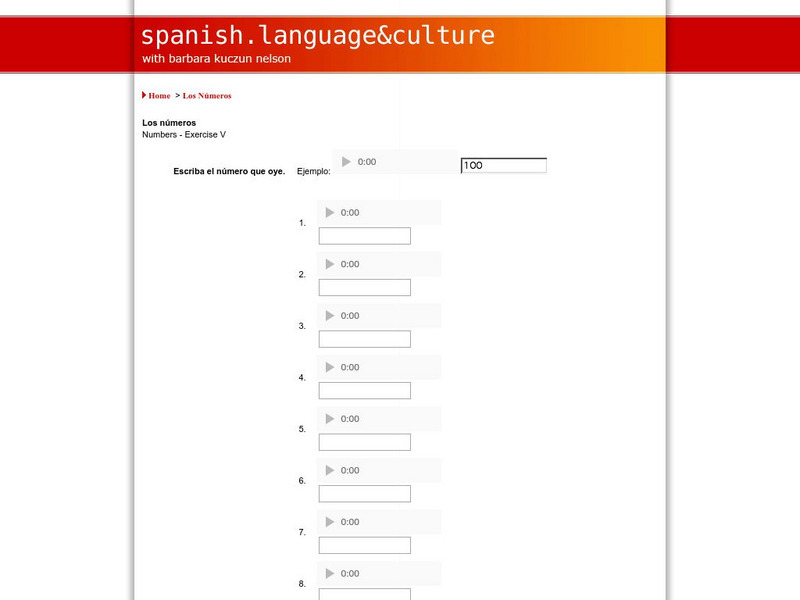Play audio for question 1
Image resolution: width=800 pixels, height=600 pixels.
pos(330,213)
